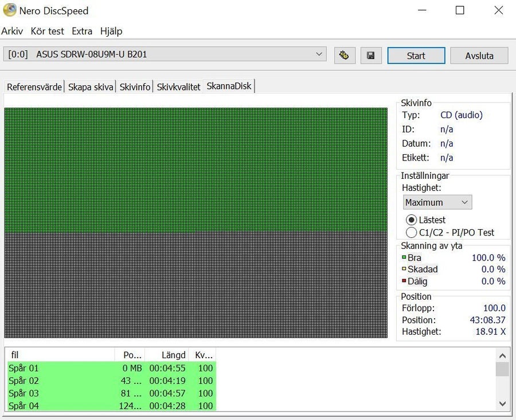The image size is (516, 420).
Task: Click the yellow Skadad legend swatch
Action: click(x=404, y=269)
